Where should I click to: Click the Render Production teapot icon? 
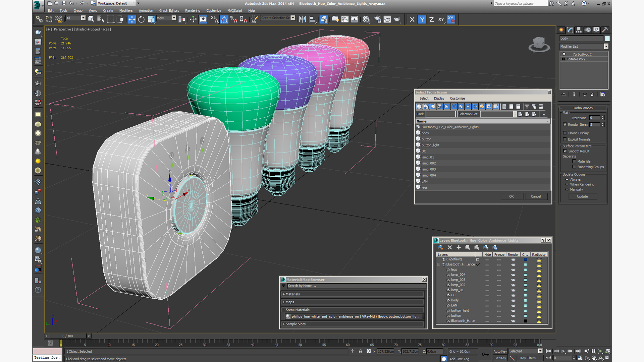(397, 19)
